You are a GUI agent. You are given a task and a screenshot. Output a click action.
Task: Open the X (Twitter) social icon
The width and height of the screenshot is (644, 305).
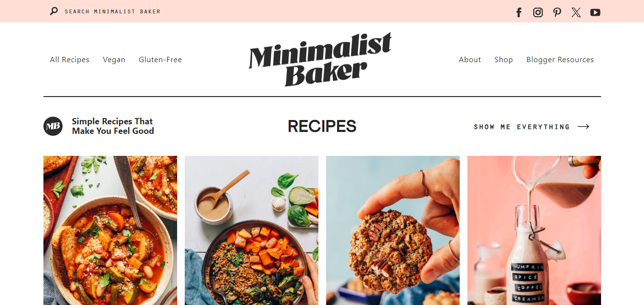(x=576, y=12)
